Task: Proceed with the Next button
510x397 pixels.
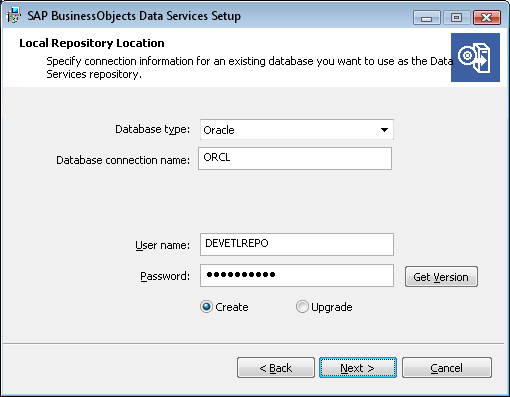Action: [358, 368]
